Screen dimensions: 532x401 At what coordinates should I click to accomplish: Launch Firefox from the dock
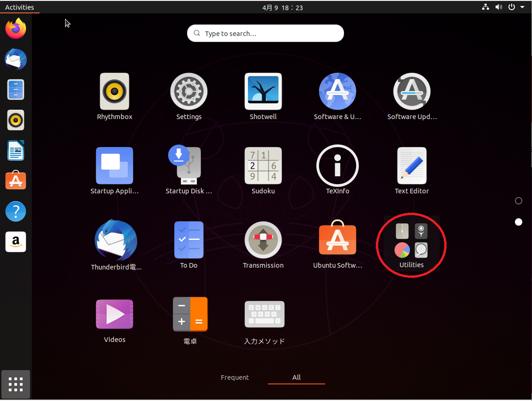coord(16,29)
